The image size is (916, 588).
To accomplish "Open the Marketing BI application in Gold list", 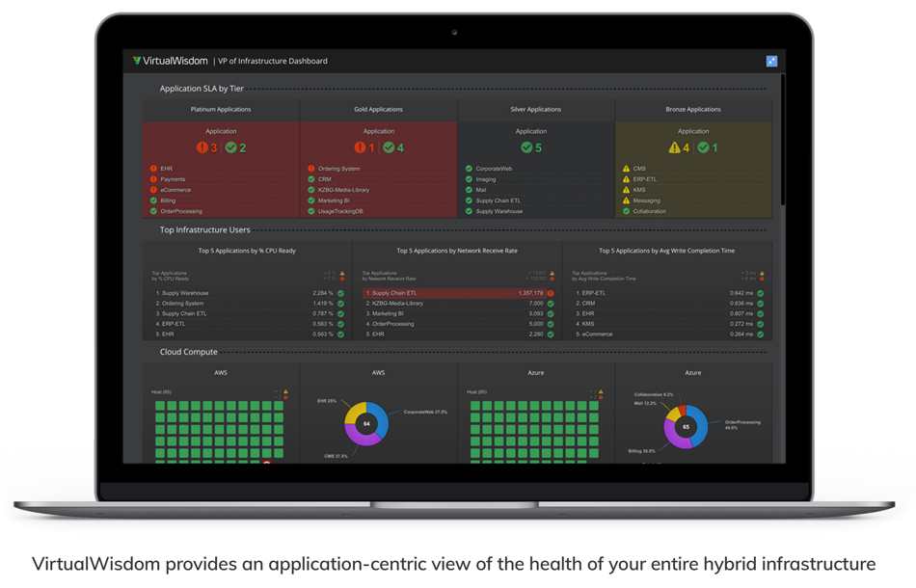I will 334,200.
